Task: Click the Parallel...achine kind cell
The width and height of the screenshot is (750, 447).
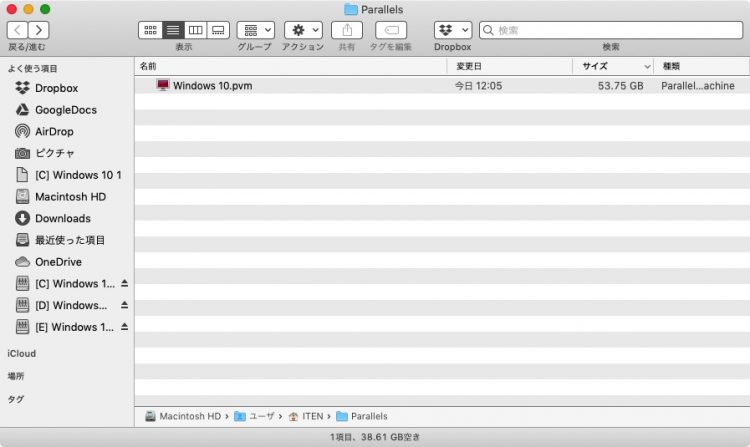Action: coord(698,86)
